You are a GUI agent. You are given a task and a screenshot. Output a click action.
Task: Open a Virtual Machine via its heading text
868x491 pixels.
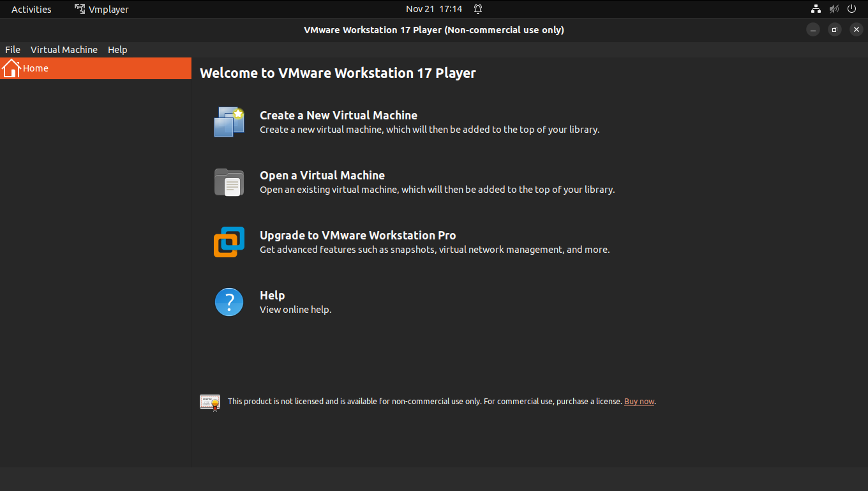point(322,175)
